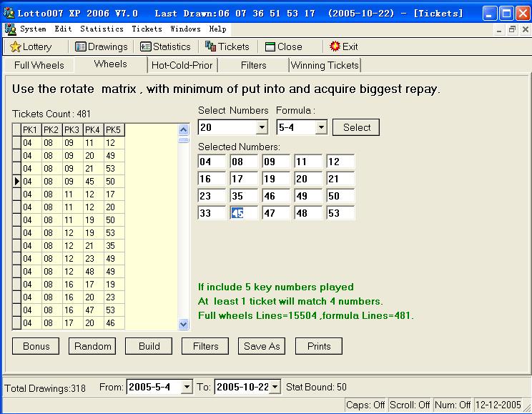532x414 pixels.
Task: Click the Tickets Count: 481 label
Action: click(x=51, y=114)
